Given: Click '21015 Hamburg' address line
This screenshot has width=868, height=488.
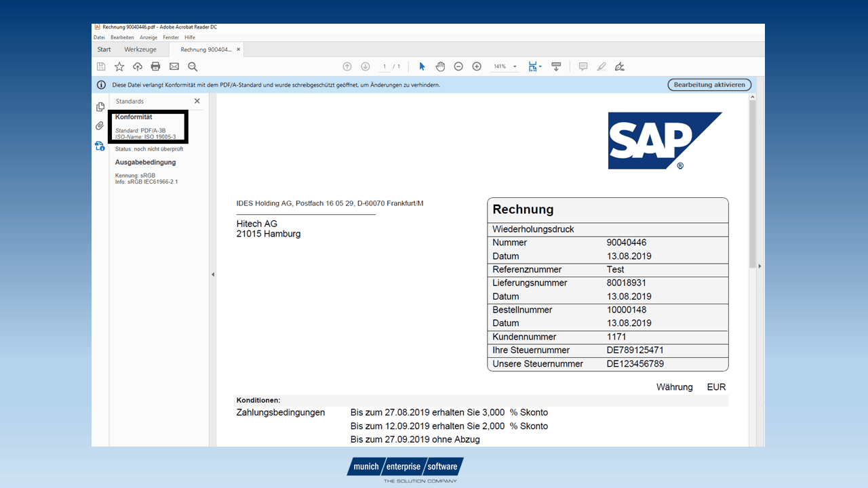Looking at the screenshot, I should coord(269,234).
